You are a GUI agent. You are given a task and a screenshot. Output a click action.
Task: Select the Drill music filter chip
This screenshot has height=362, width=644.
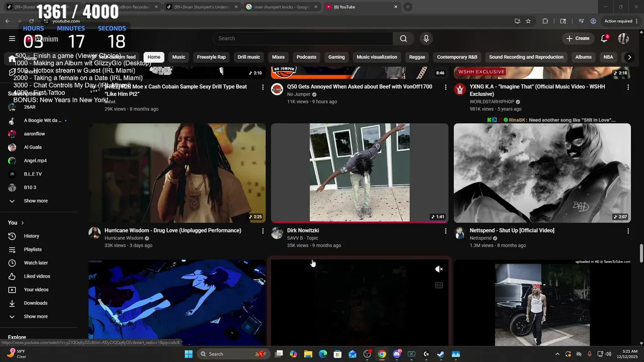[249, 57]
